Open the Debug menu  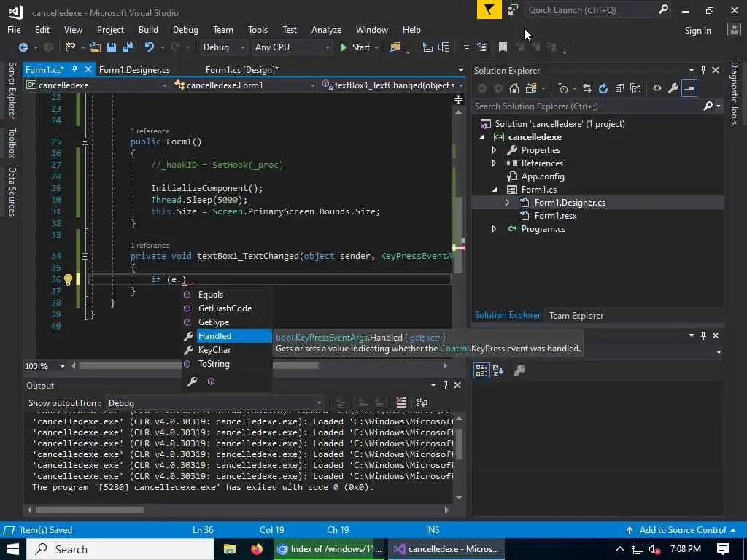(185, 29)
